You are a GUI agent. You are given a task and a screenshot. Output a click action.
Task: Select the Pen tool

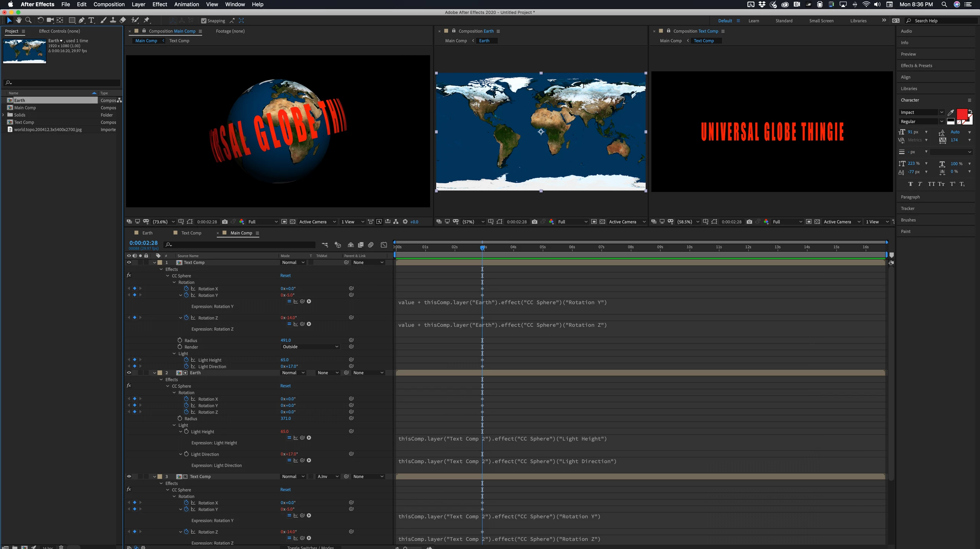[82, 20]
